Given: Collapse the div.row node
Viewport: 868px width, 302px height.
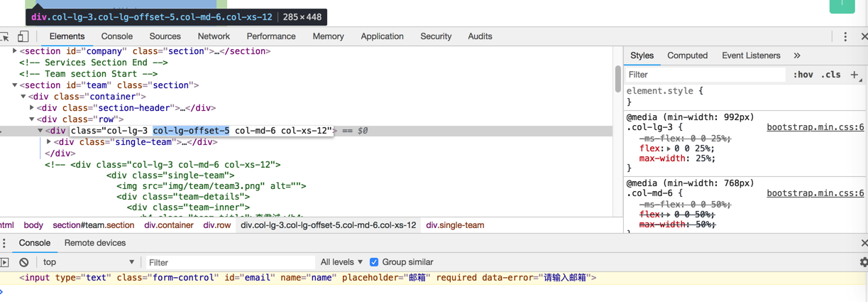Looking at the screenshot, I should [32, 119].
